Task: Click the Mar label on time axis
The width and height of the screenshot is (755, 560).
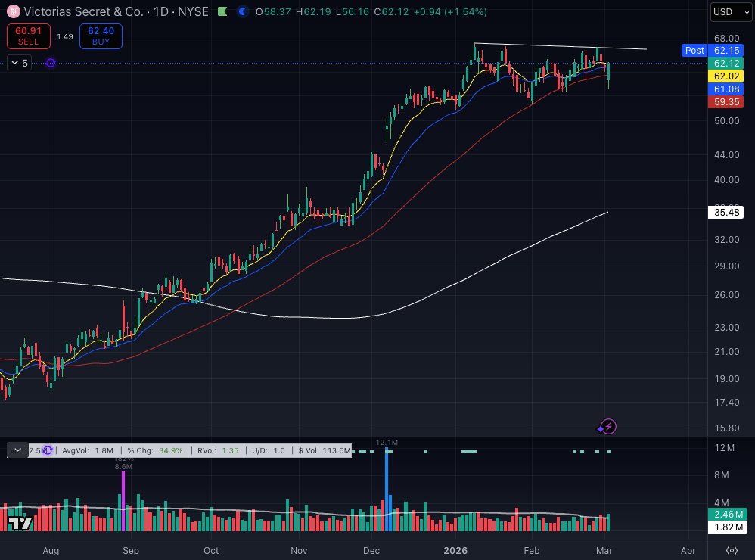Action: coord(604,550)
